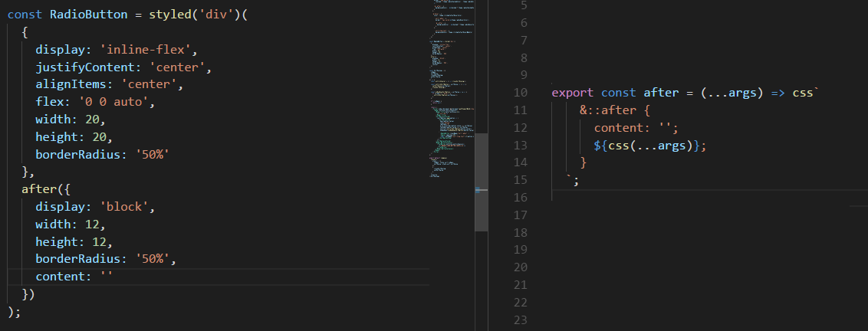
Task: Click the height: 20 line
Action: click(74, 137)
